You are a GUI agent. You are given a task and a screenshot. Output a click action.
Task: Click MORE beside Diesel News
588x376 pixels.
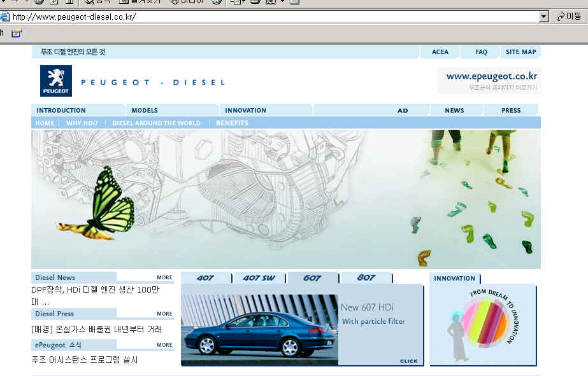(164, 277)
